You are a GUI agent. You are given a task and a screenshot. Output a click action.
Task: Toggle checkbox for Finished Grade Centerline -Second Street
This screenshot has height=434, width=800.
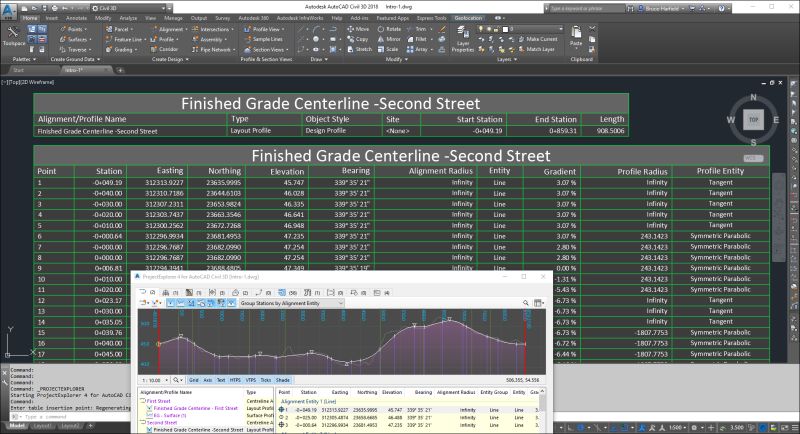149,430
